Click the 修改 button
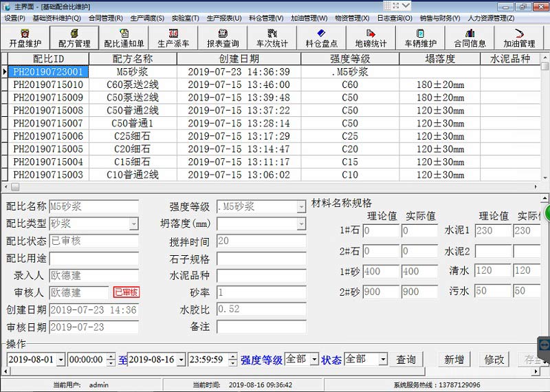The image size is (550, 392). tap(494, 360)
